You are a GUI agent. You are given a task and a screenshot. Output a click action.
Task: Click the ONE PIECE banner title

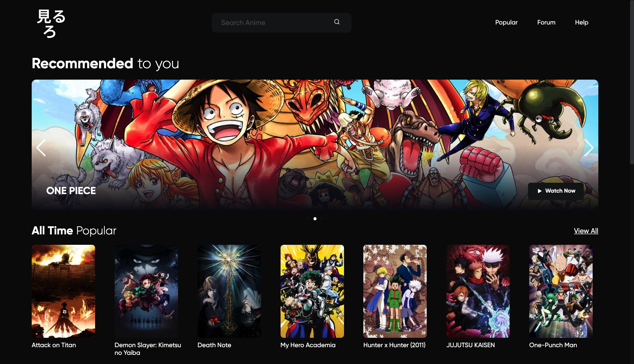(71, 191)
